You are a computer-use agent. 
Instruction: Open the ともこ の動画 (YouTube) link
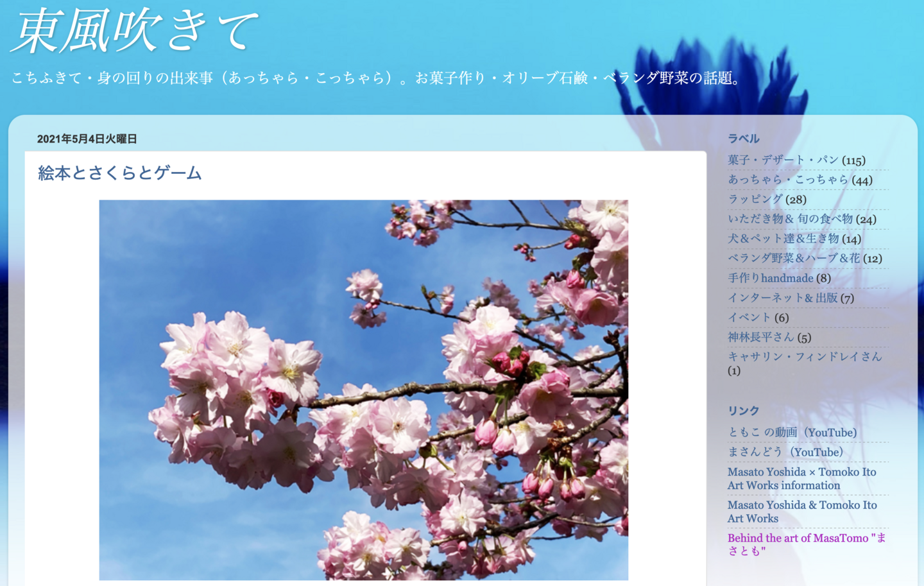click(792, 433)
